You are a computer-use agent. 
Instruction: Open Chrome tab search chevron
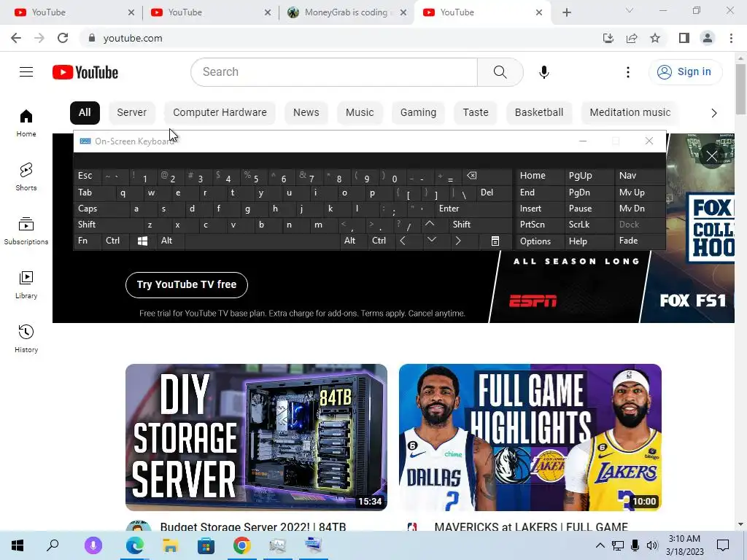[x=630, y=10]
